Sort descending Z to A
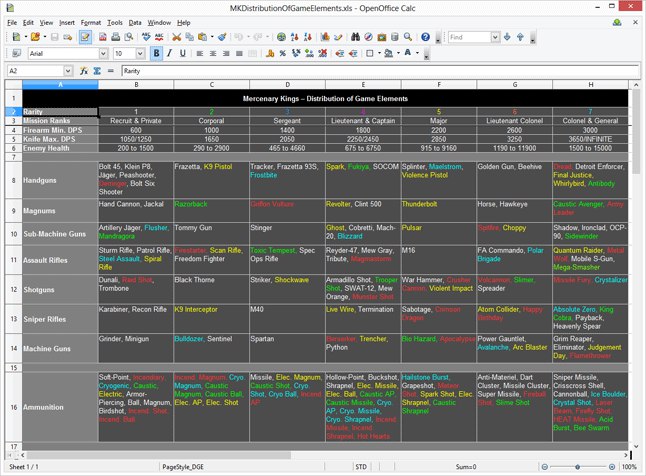This screenshot has width=646, height=476. tap(308, 37)
